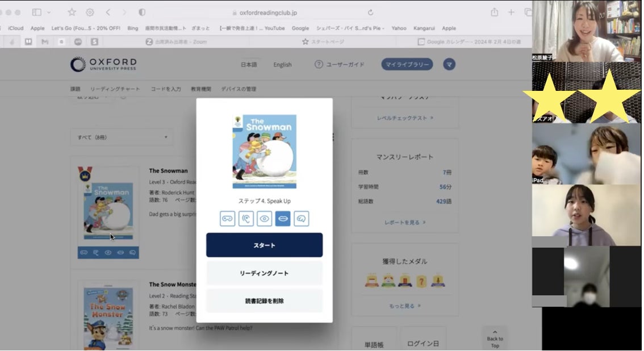This screenshot has width=644, height=351.
Task: Click the gear settings icon in Safari toolbar
Action: click(x=90, y=12)
